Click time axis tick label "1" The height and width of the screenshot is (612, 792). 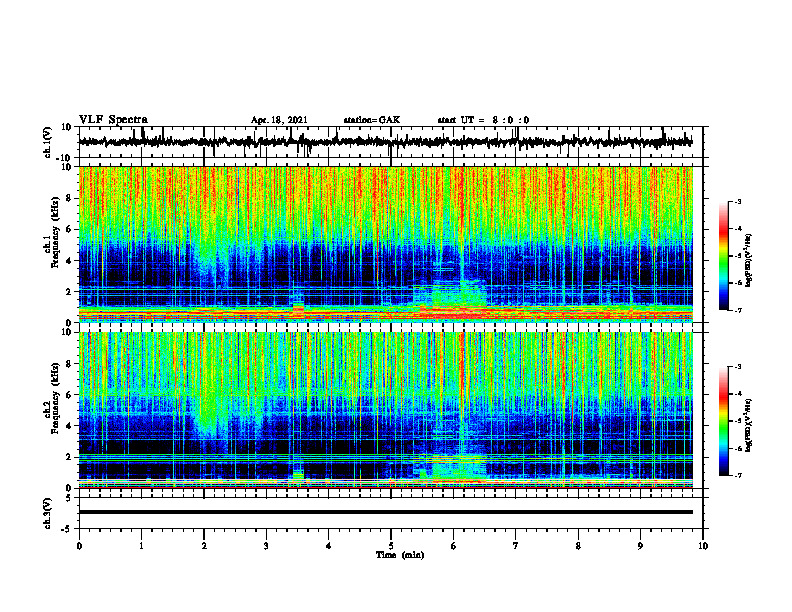click(141, 546)
